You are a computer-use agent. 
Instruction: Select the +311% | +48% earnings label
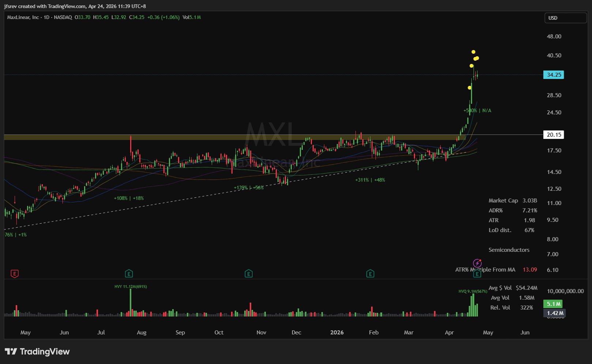[370, 180]
